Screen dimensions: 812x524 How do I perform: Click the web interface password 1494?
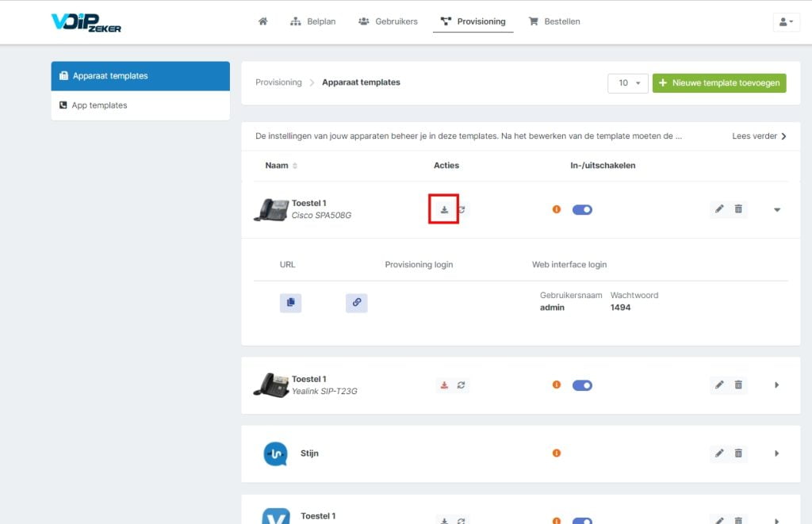[620, 308]
